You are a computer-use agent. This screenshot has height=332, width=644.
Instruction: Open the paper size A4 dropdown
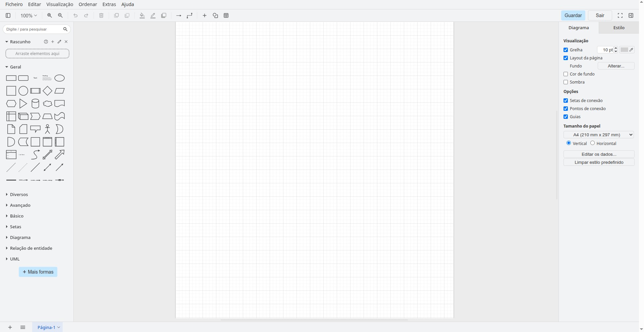(599, 135)
